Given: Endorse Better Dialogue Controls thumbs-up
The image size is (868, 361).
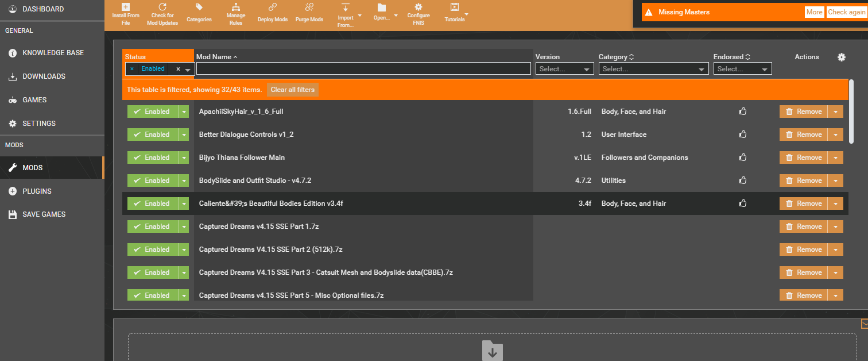Looking at the screenshot, I should coord(743,135).
